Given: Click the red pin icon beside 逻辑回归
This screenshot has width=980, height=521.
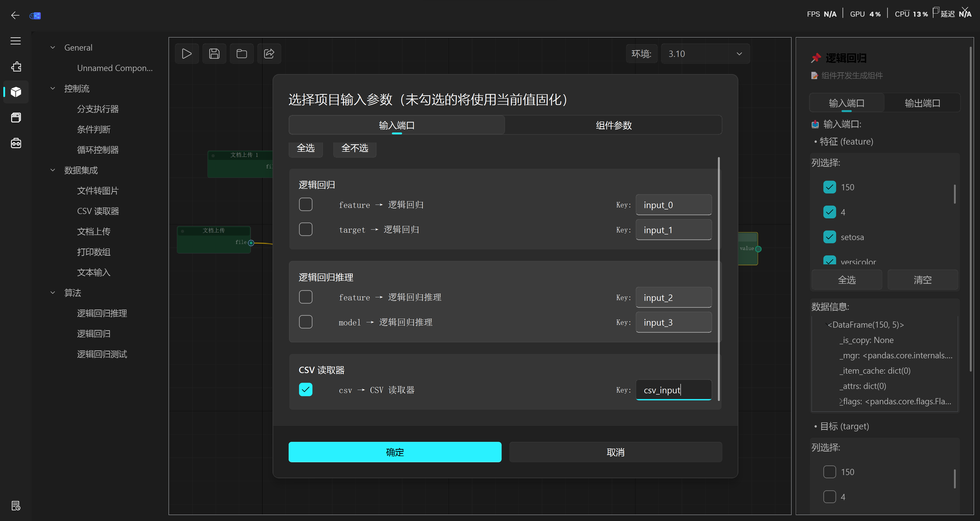Looking at the screenshot, I should pyautogui.click(x=816, y=58).
